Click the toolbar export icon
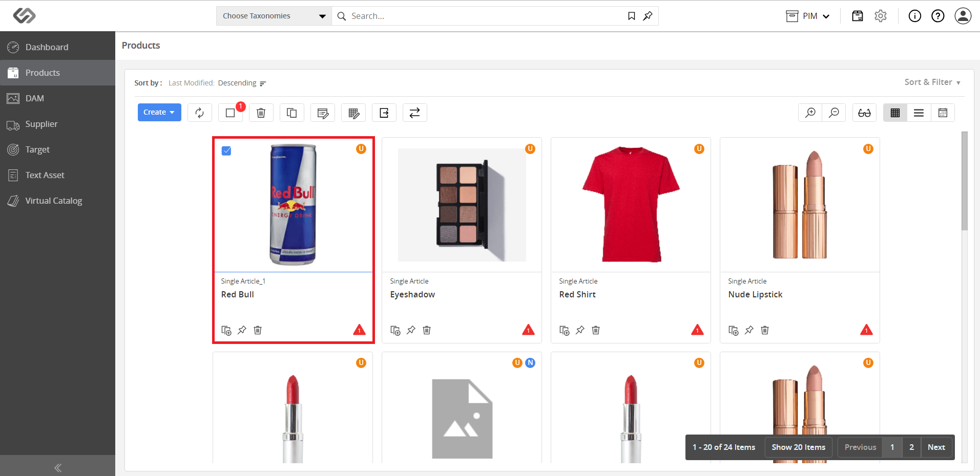Viewport: 980px width, 476px height. 384,113
